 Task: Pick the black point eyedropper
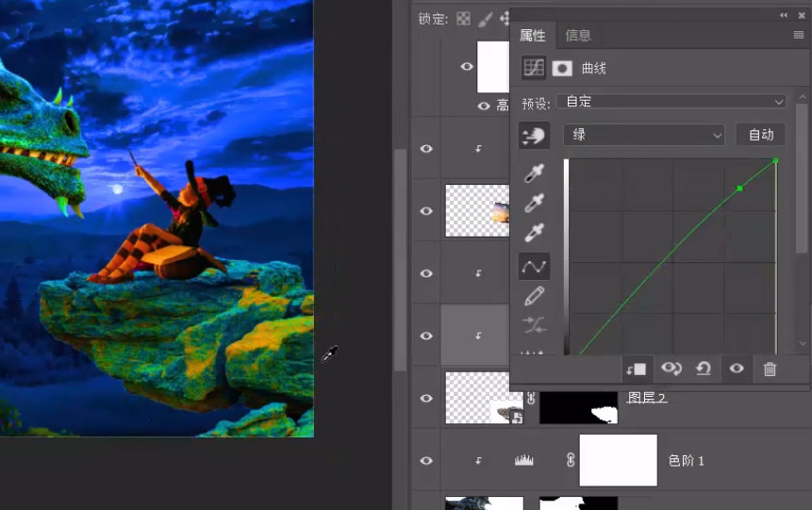click(x=534, y=173)
